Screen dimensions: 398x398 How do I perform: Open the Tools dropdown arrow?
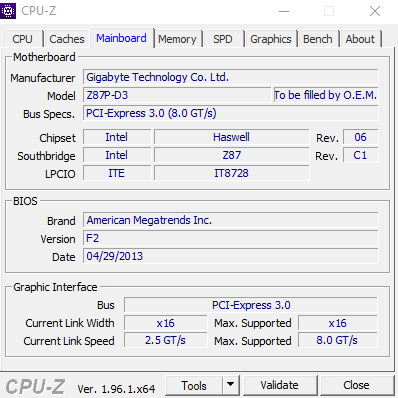pos(230,385)
